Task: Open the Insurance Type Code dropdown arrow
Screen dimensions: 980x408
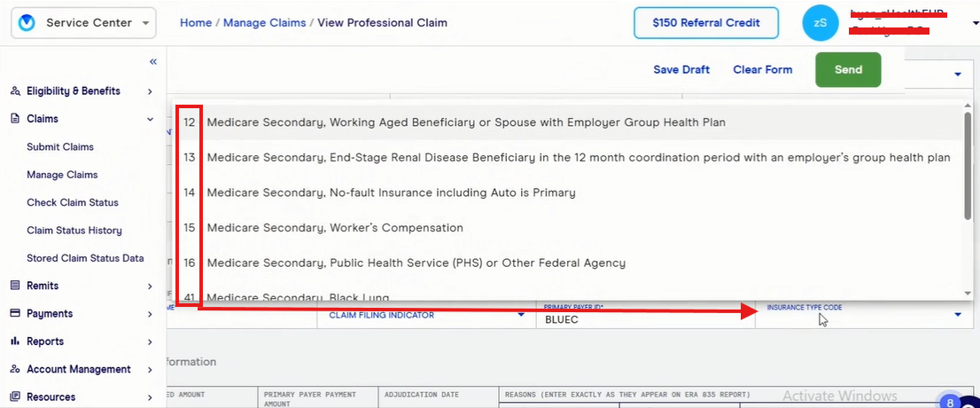Action: (x=958, y=314)
